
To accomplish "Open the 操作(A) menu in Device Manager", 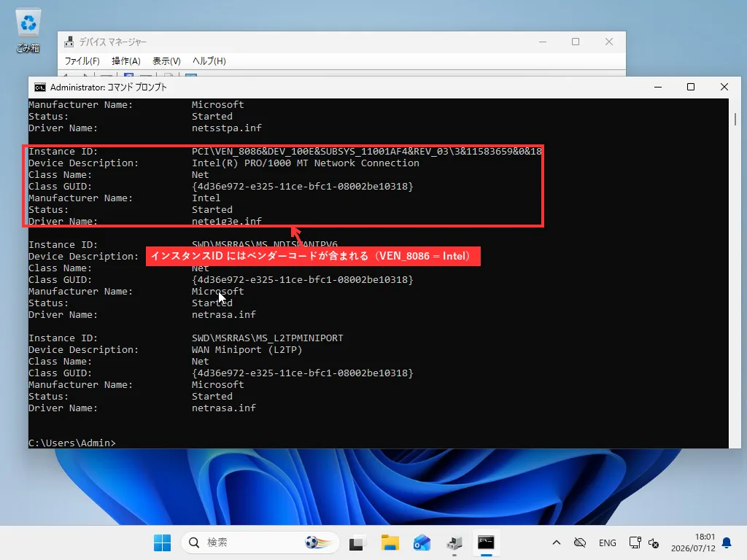I will (125, 61).
